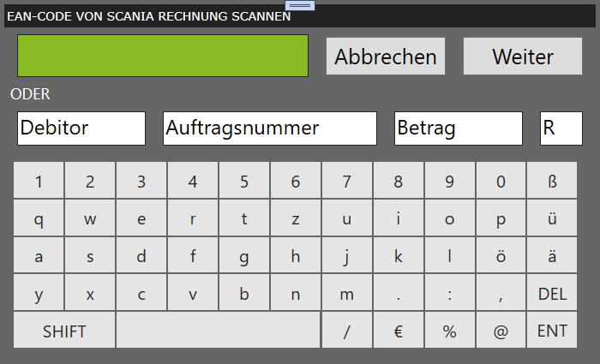Tap the @ symbol key
The width and height of the screenshot is (600, 364).
[x=501, y=330]
